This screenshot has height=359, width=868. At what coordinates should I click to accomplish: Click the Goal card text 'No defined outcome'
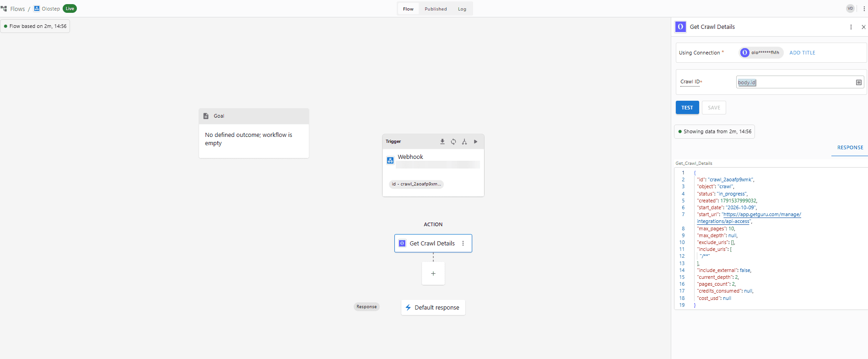coord(248,139)
